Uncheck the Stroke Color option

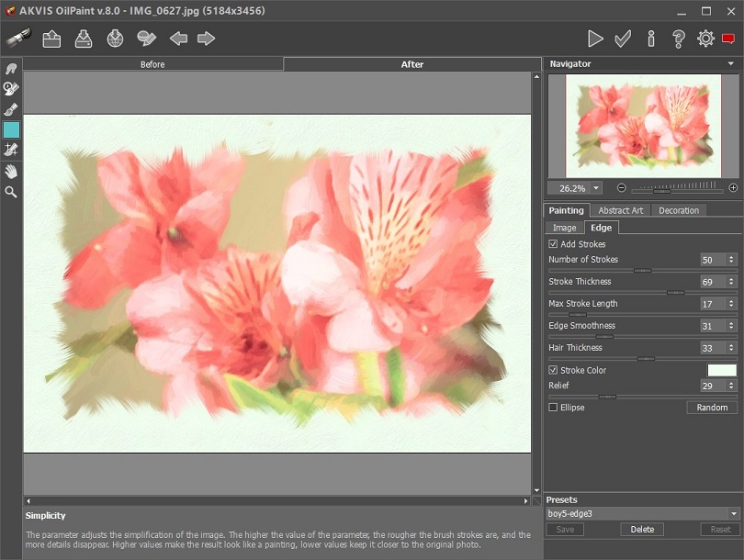click(552, 370)
